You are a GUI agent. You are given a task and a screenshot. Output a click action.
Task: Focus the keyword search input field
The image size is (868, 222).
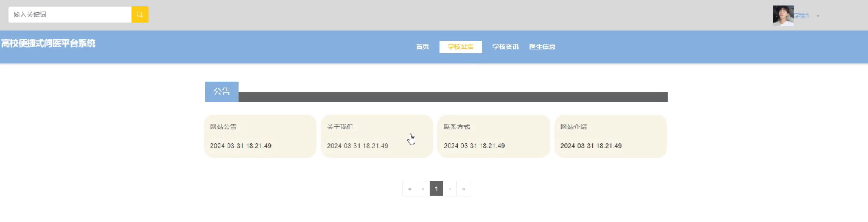coord(70,15)
